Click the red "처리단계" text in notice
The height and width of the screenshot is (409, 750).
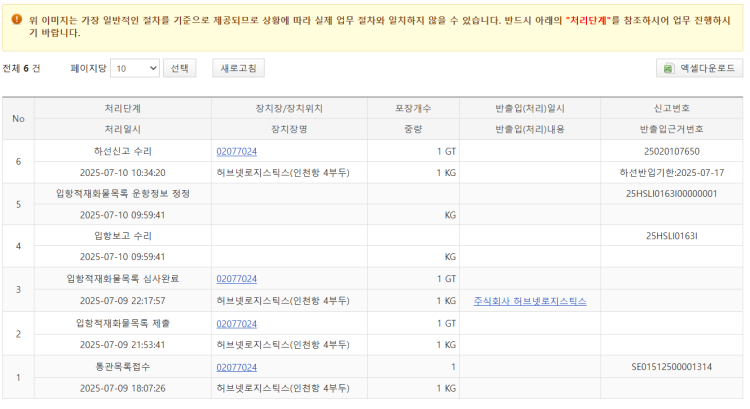click(x=588, y=21)
